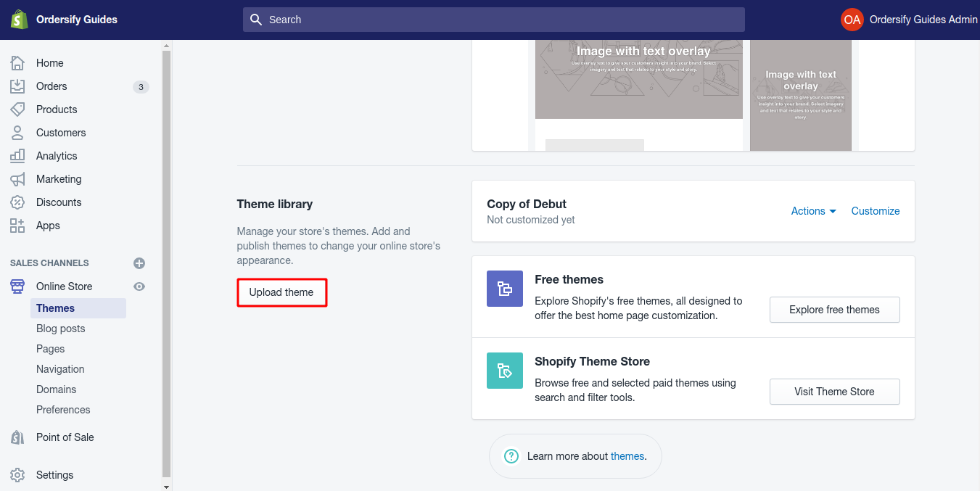Viewport: 980px width, 491px height.
Task: Click the Shopify logo icon
Action: pyautogui.click(x=19, y=20)
